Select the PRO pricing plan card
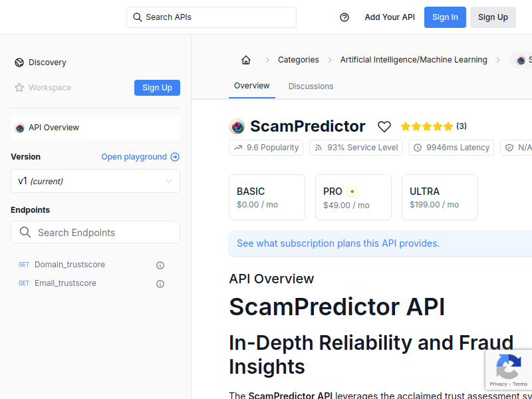The image size is (532, 399). pyautogui.click(x=353, y=197)
